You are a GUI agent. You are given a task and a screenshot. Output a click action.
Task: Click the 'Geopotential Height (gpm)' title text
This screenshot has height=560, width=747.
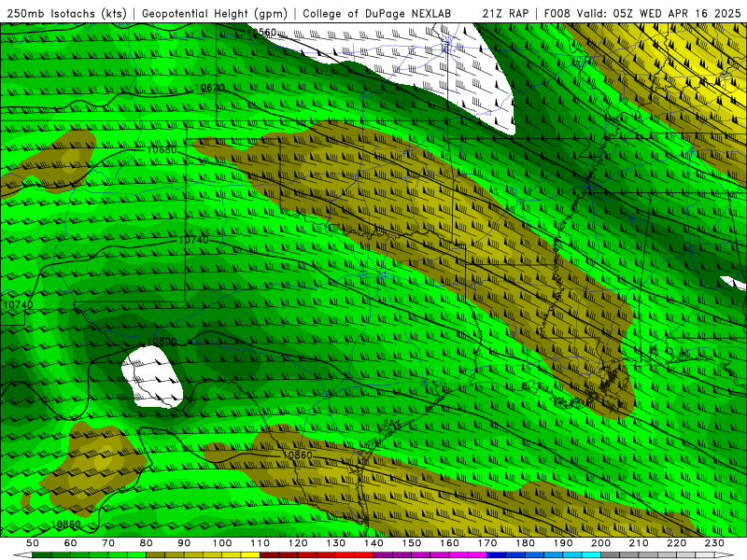(215, 14)
